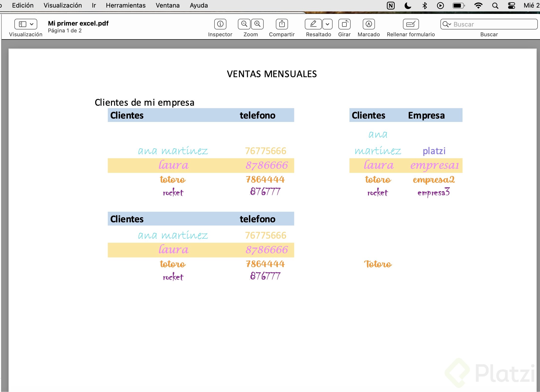Open the Herramientas menu
The width and height of the screenshot is (540, 392).
tap(126, 5)
